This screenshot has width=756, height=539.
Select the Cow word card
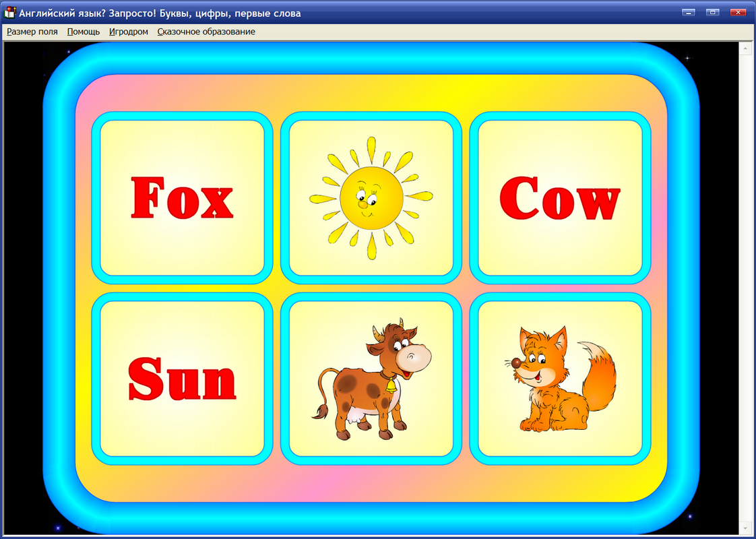coord(560,197)
